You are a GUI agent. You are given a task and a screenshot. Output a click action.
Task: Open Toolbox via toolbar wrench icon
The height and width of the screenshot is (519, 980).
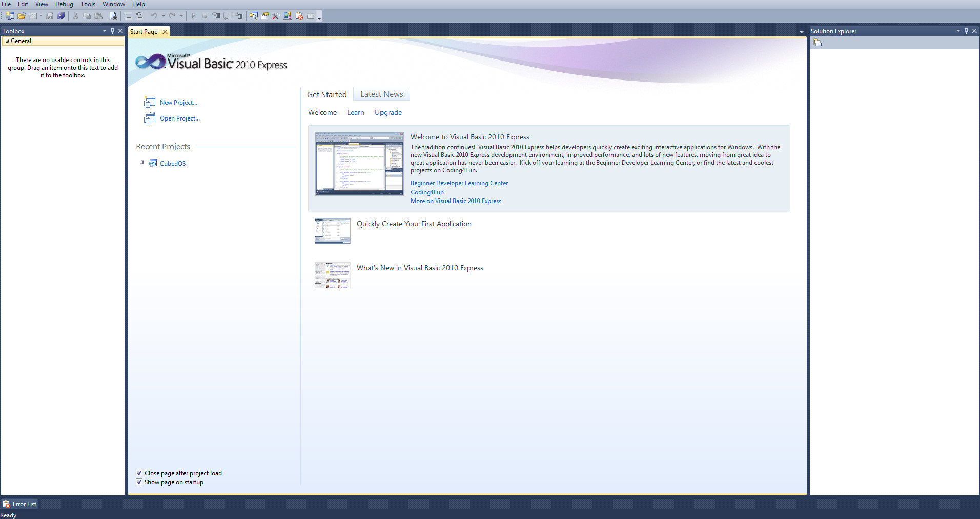pyautogui.click(x=276, y=16)
